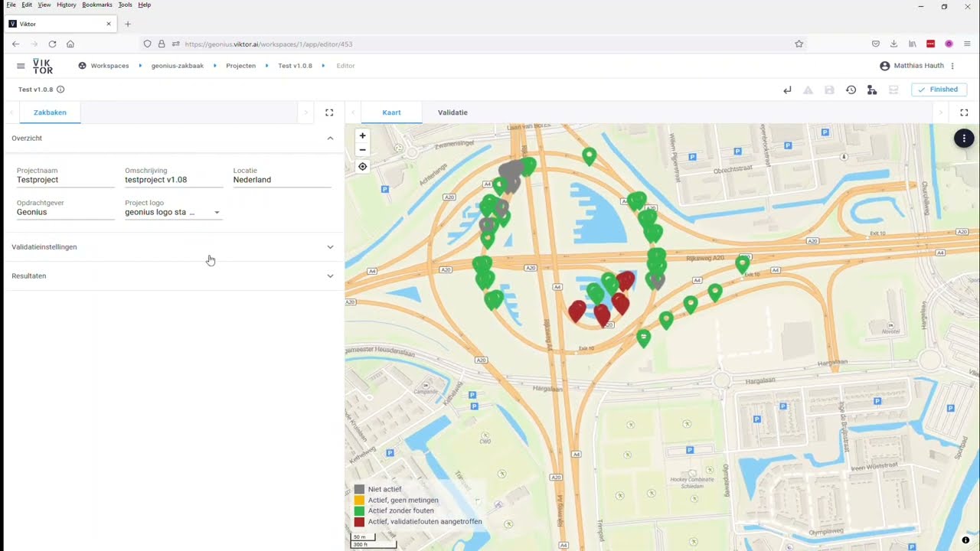Expand map view to fullscreen
The image size is (980, 551).
[x=965, y=112]
